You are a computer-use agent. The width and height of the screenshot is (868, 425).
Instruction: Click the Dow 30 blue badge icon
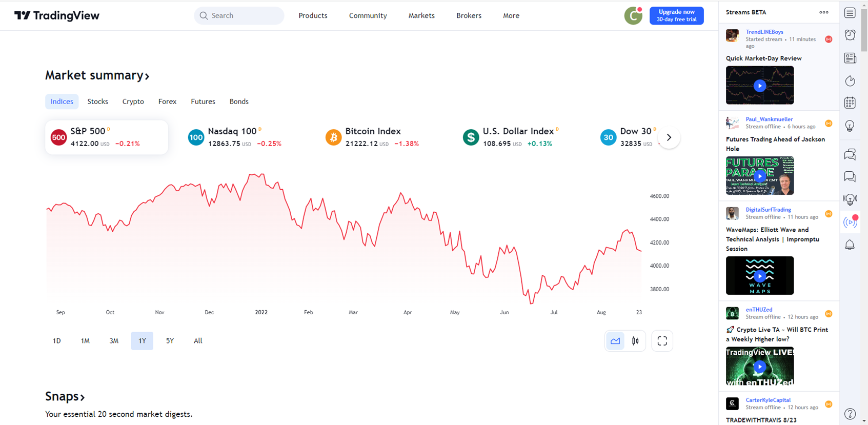[608, 137]
